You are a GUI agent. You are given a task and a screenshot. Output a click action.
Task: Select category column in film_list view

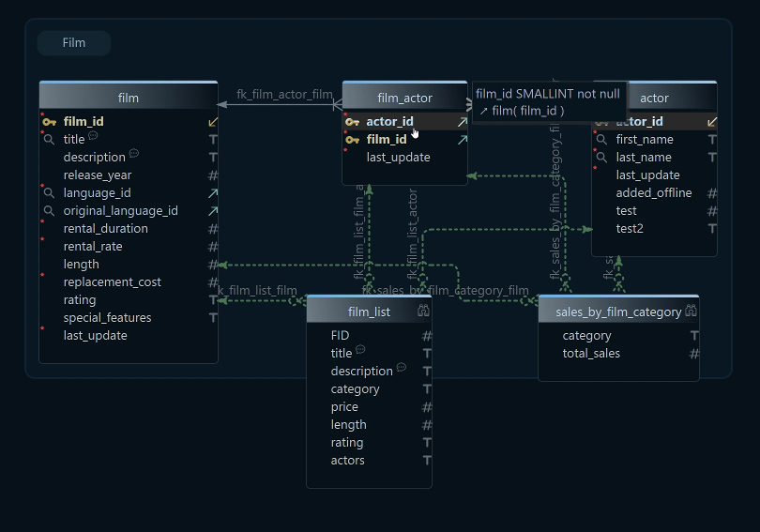tap(369, 389)
